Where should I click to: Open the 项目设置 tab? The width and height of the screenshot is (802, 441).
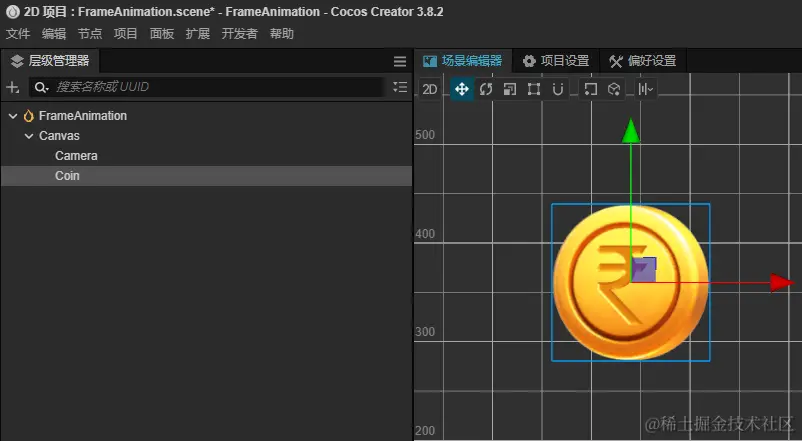pos(556,61)
